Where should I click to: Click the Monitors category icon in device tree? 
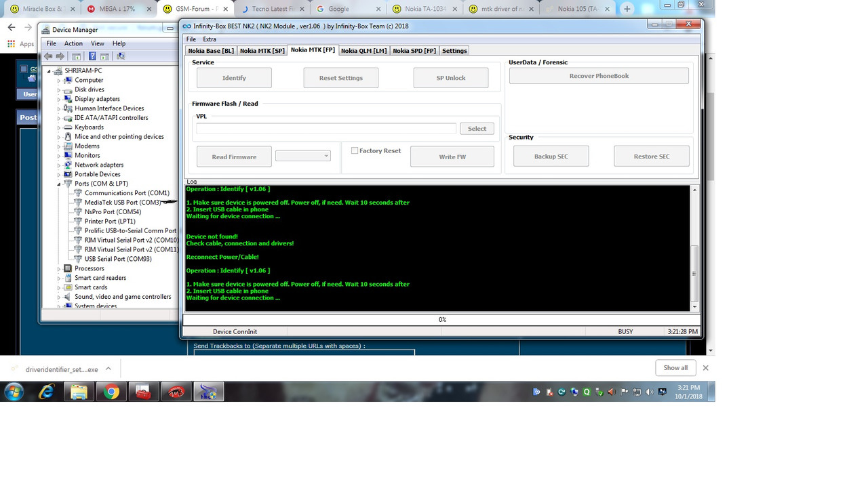pos(68,155)
